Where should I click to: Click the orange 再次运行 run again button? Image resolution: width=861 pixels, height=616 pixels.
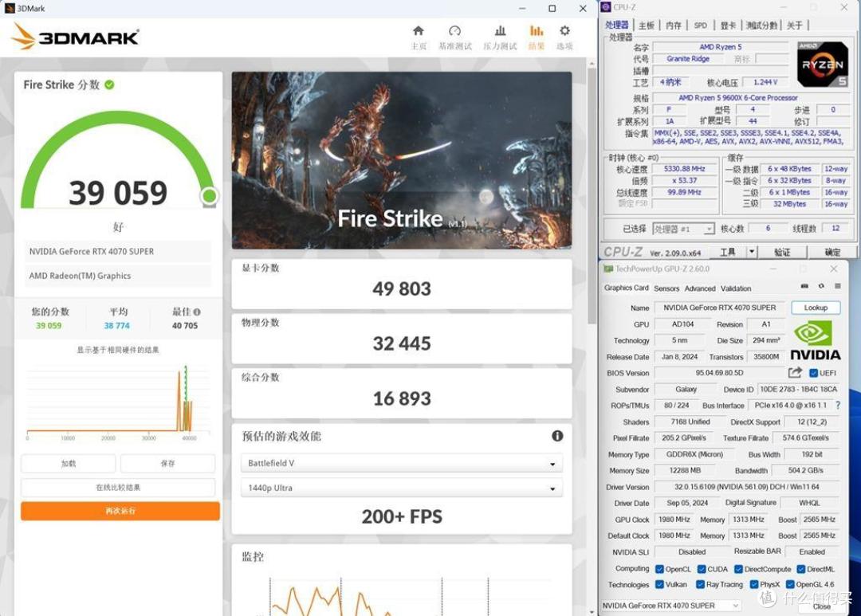click(x=120, y=511)
